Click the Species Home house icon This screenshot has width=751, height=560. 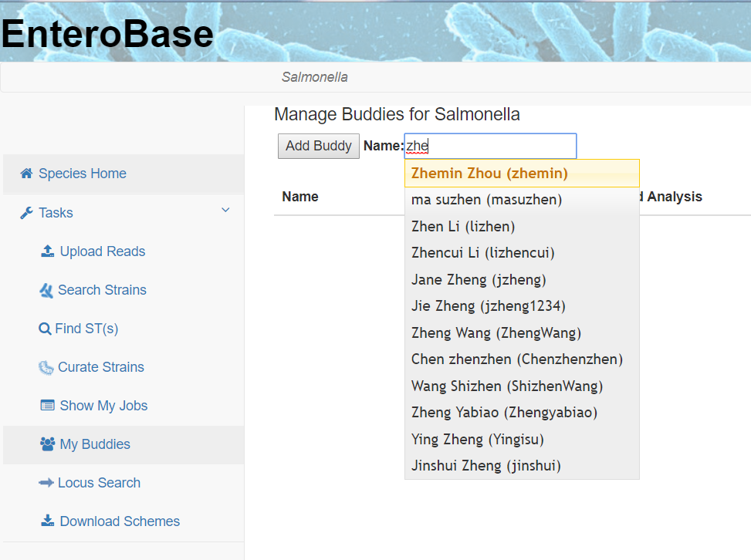point(26,174)
